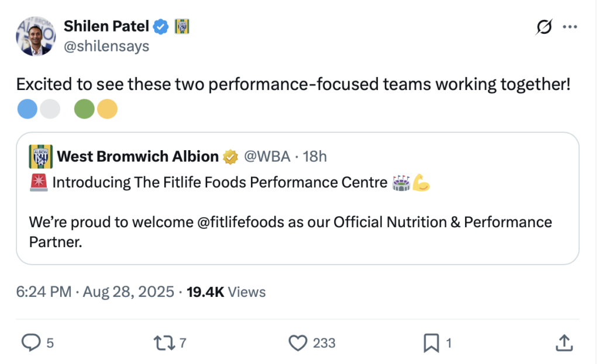Click Shilen Patel's blue verified badge
599x364 pixels.
click(161, 26)
